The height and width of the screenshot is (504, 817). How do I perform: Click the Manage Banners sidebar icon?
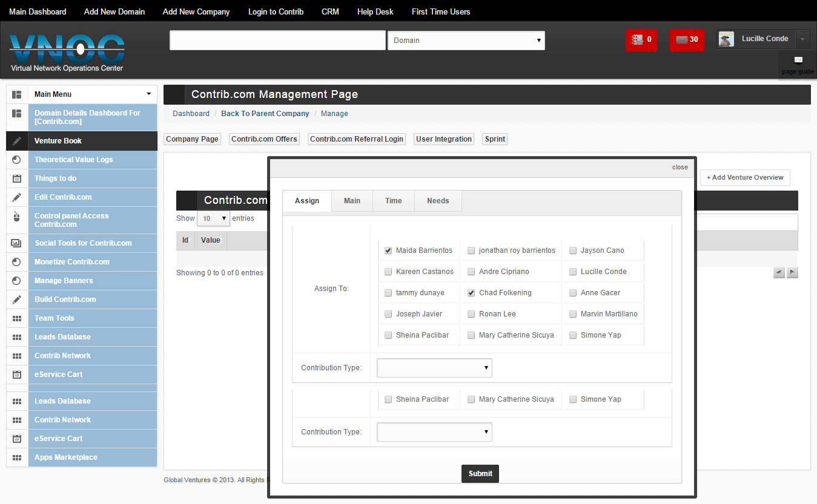click(17, 281)
